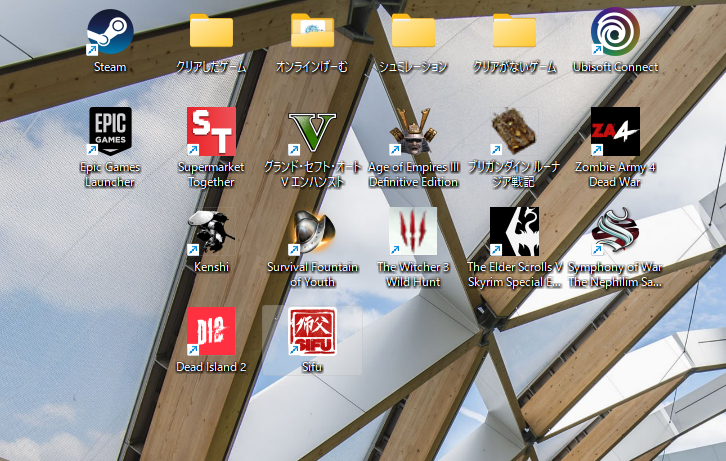Select the ブリガンダイン ルーナジア戦記 shortcut

514,131
